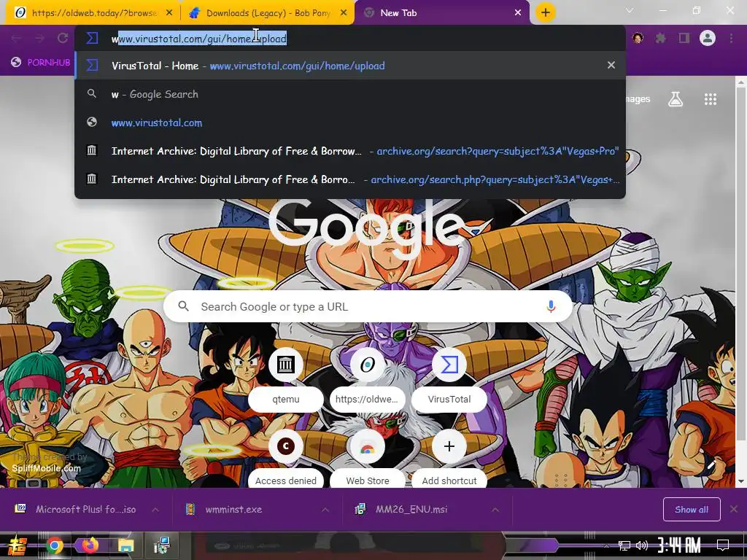The image size is (747, 560).
Task: Open the PORNHUB bookmark
Action: point(41,63)
